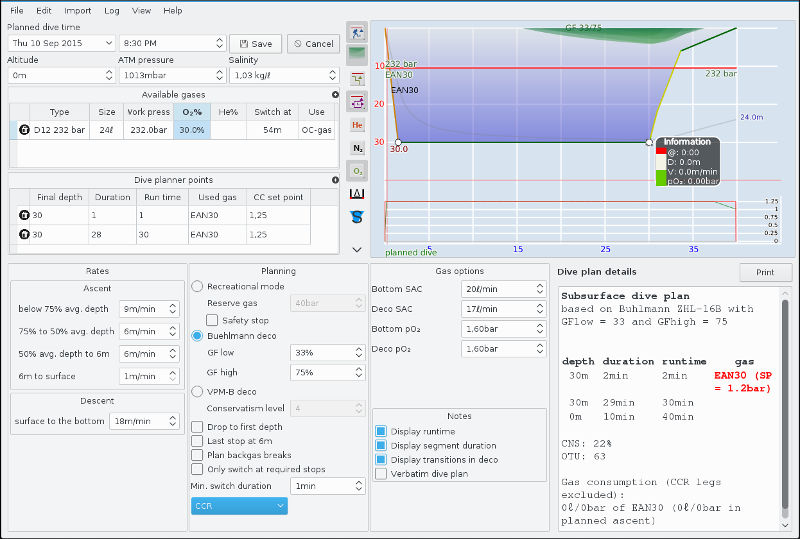Toggle the purple dive computer ceiling icon

click(x=357, y=102)
